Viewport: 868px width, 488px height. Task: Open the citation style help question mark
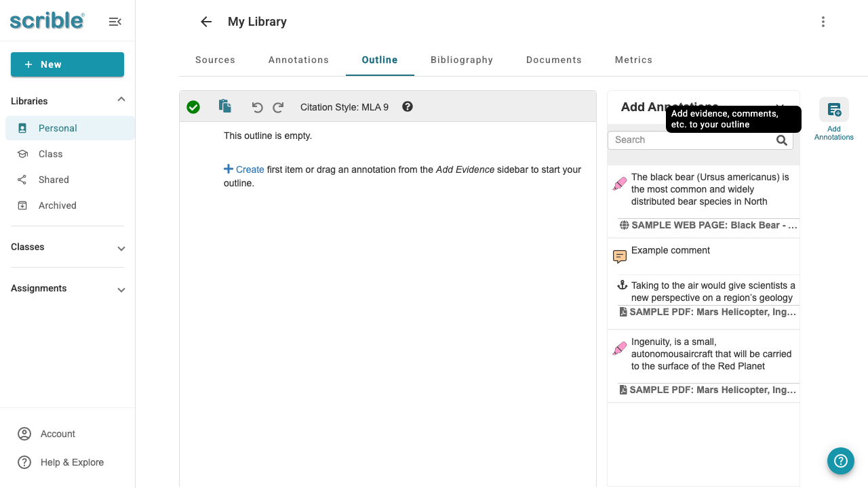[x=407, y=106]
